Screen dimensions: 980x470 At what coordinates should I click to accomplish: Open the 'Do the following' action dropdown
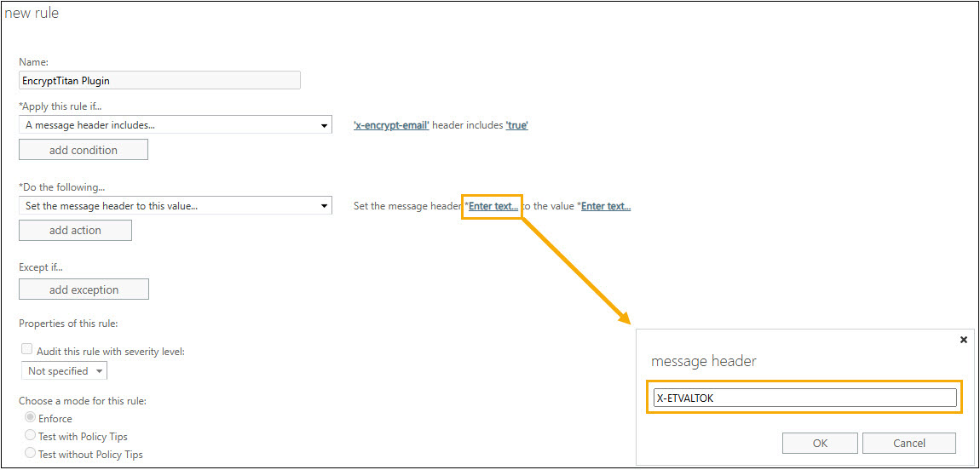(176, 205)
